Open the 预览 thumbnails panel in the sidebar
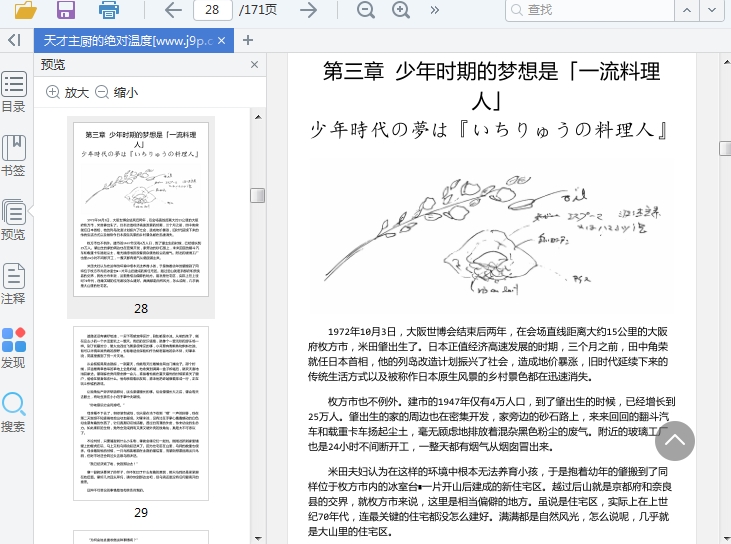 [14, 220]
